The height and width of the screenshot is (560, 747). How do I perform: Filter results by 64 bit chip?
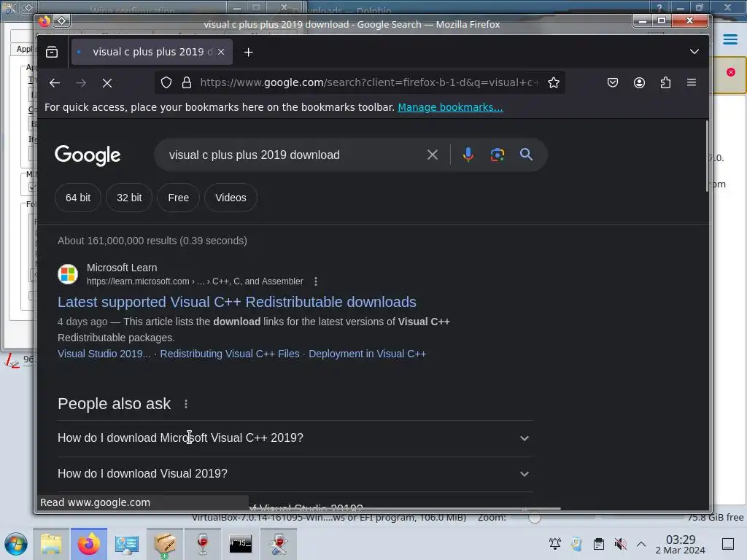pyautogui.click(x=77, y=198)
